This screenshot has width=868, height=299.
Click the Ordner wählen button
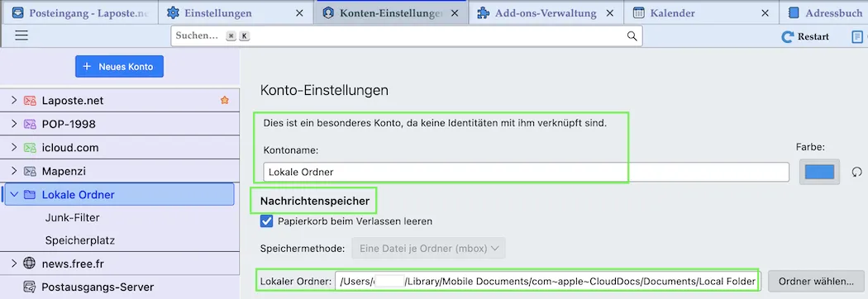816,282
